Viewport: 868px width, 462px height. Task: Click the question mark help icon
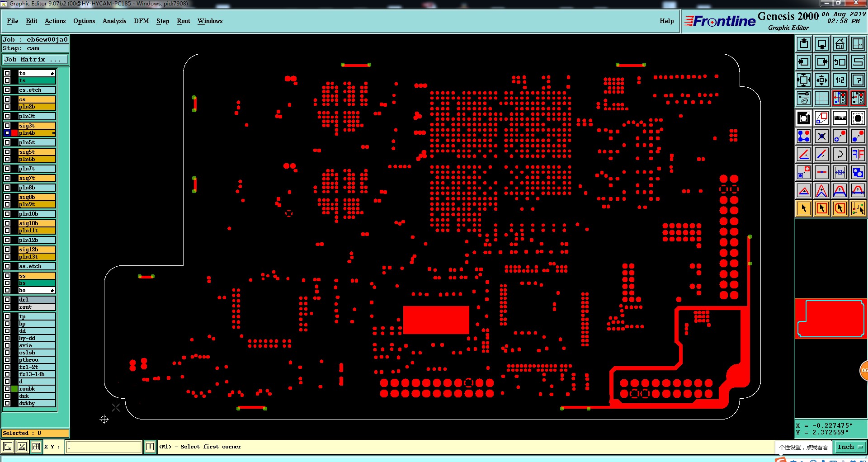click(x=858, y=80)
